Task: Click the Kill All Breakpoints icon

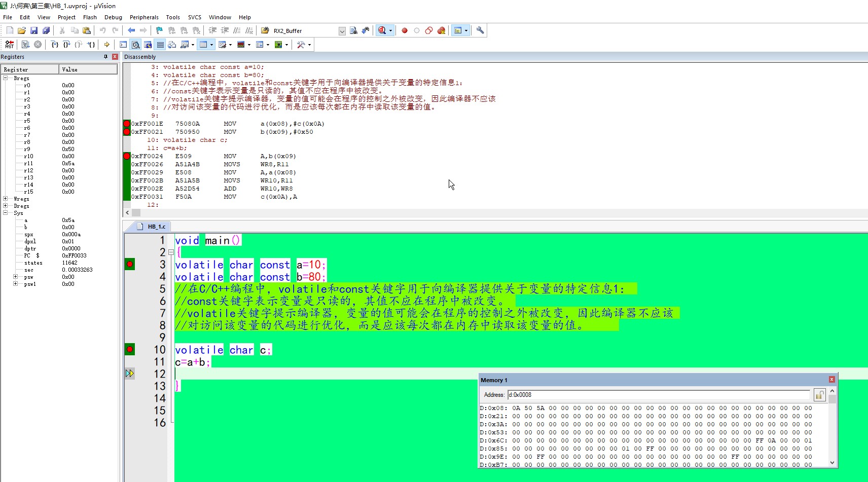Action: click(441, 30)
